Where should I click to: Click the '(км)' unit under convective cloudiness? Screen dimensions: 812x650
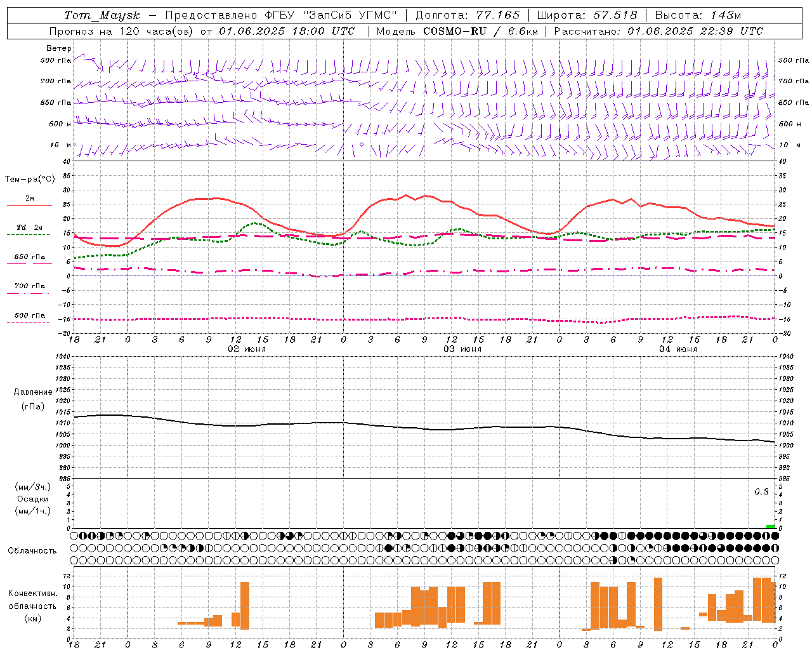(32, 618)
